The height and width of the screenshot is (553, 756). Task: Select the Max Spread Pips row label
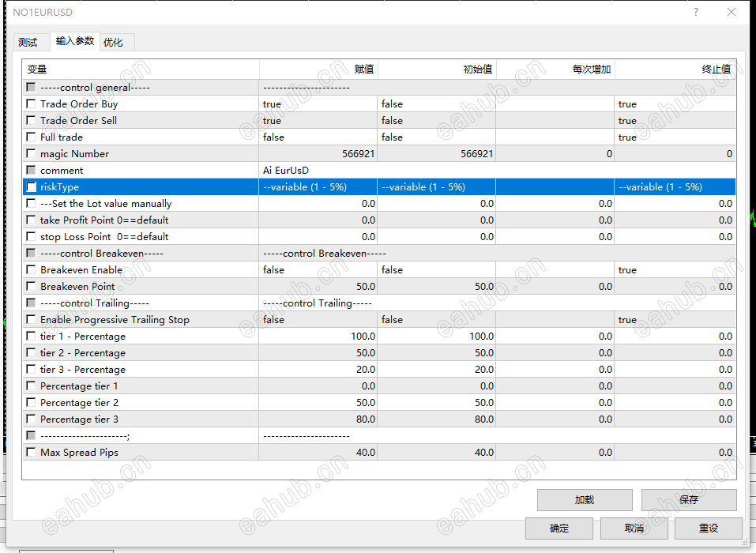79,452
